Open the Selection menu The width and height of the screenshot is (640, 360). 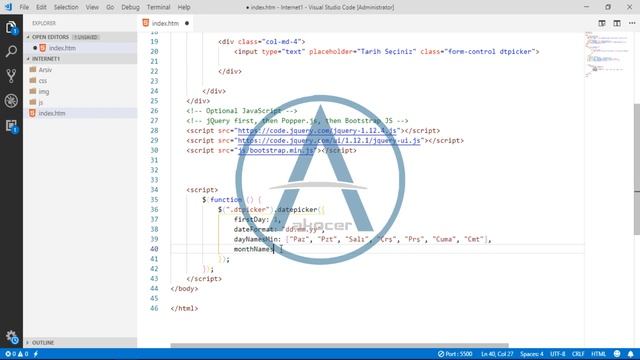pyautogui.click(x=66, y=7)
